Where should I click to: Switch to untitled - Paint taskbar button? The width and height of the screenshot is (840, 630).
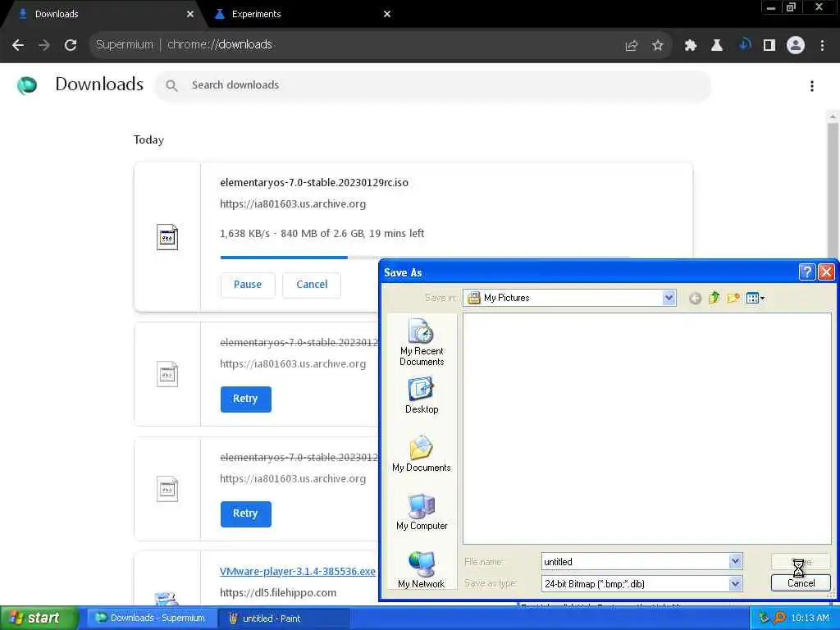coord(284,619)
